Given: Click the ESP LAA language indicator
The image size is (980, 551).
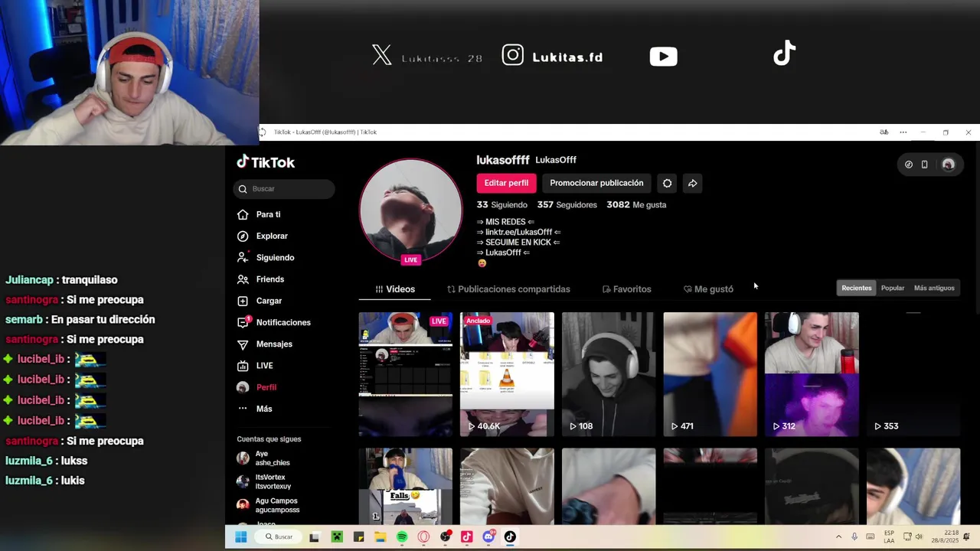Looking at the screenshot, I should coord(889,536).
